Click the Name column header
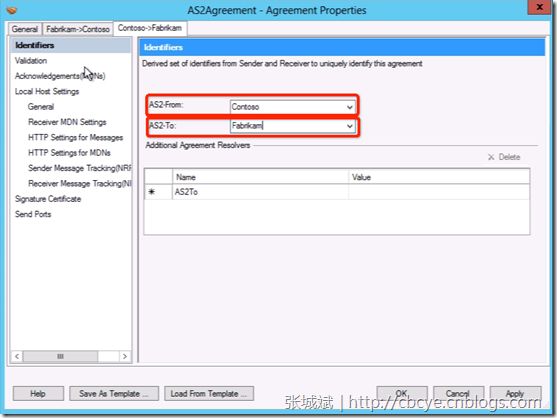Screen dimensions: 557x418 click(260, 177)
